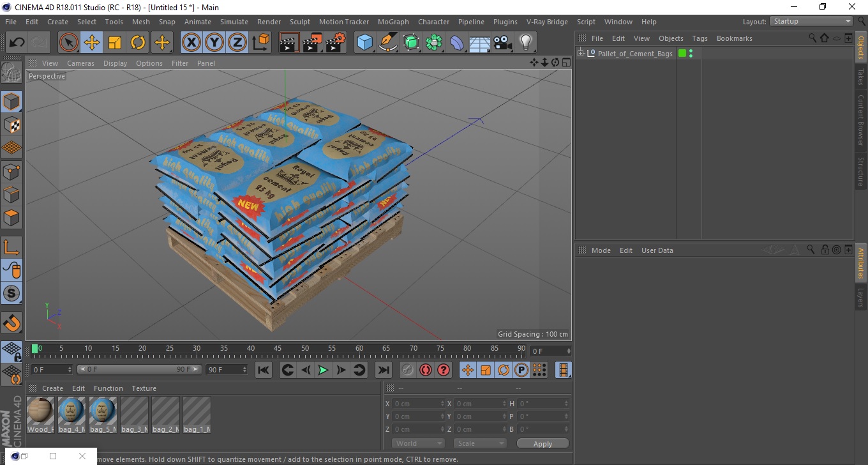Open Attributes Mode menu
This screenshot has width=868, height=465.
[601, 250]
